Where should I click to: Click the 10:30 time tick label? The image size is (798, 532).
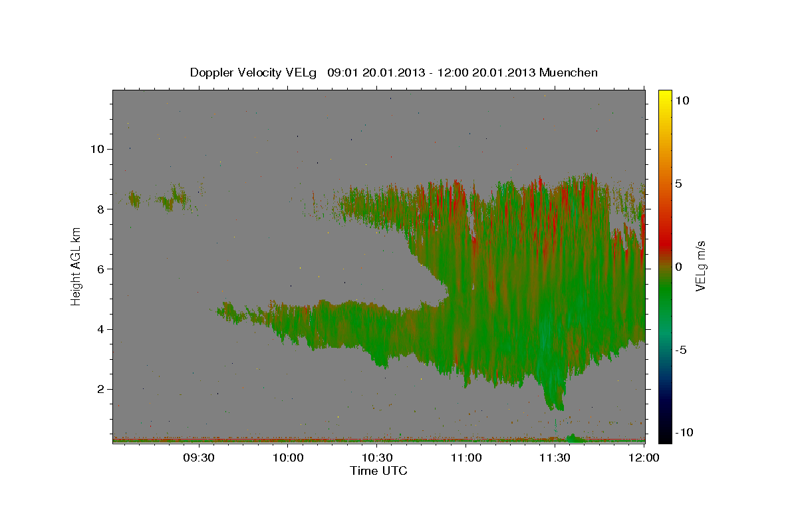point(377,458)
